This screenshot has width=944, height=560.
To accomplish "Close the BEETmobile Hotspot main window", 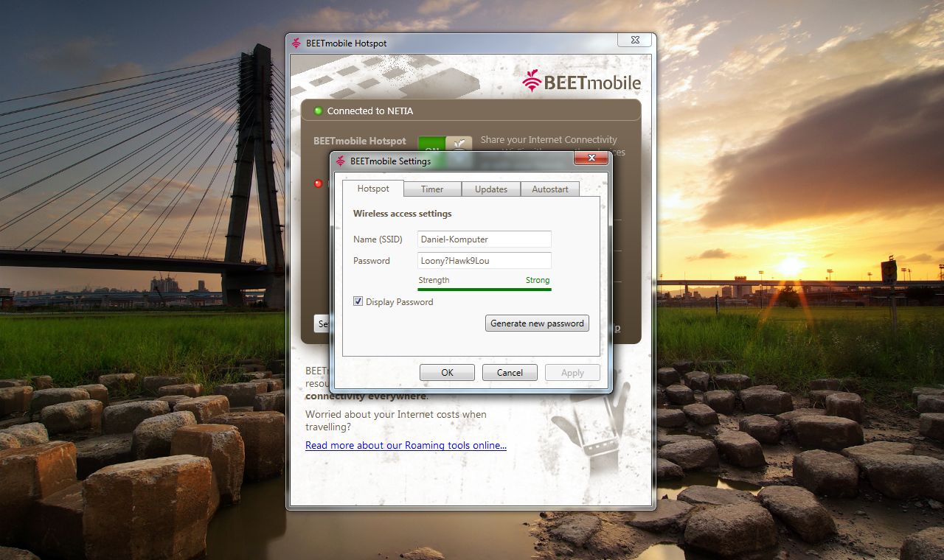I will (x=634, y=40).
